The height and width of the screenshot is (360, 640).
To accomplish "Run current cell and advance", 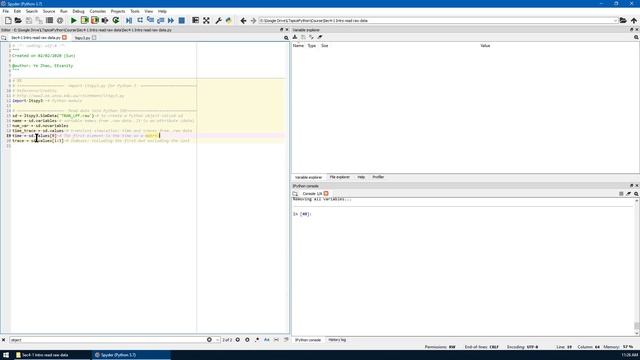I will tap(95, 20).
